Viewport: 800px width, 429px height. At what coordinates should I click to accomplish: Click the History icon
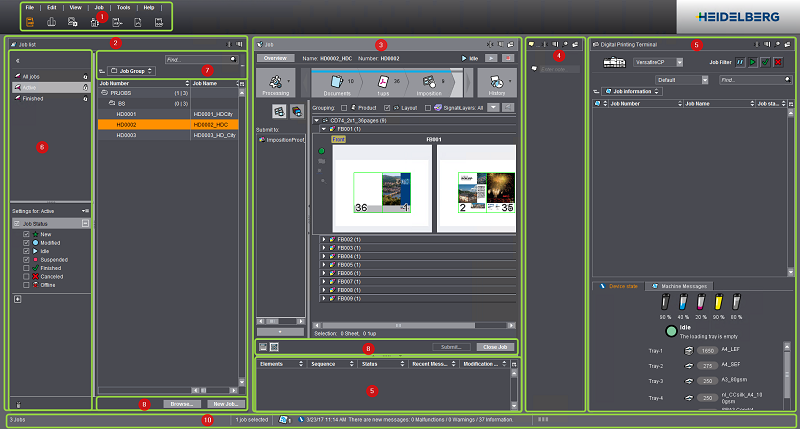click(497, 82)
